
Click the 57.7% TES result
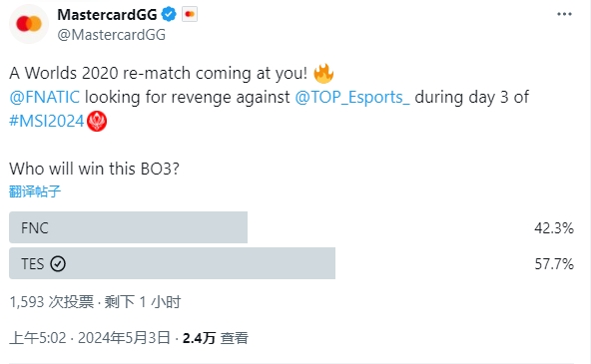(x=554, y=264)
